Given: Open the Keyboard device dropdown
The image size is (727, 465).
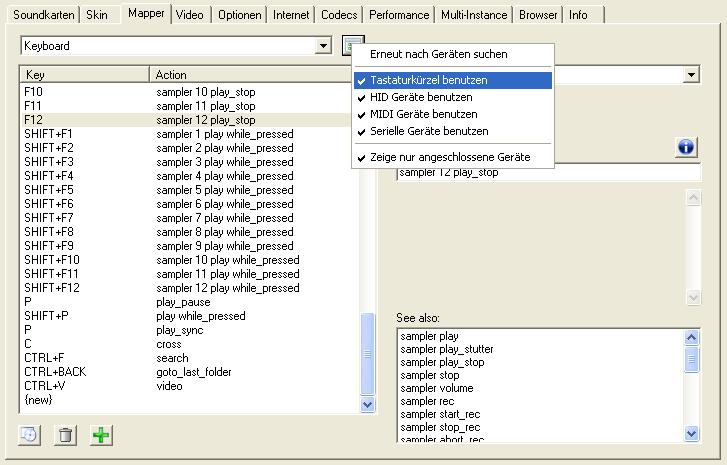Looking at the screenshot, I should [x=324, y=45].
